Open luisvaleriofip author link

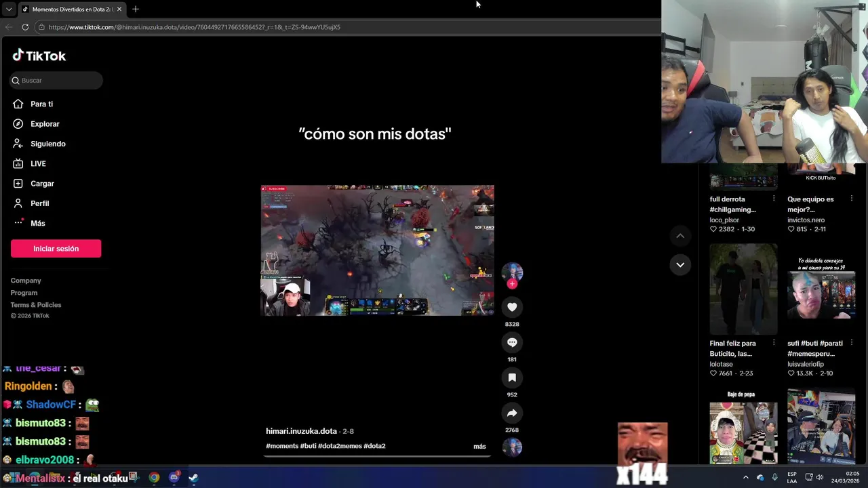click(x=806, y=365)
